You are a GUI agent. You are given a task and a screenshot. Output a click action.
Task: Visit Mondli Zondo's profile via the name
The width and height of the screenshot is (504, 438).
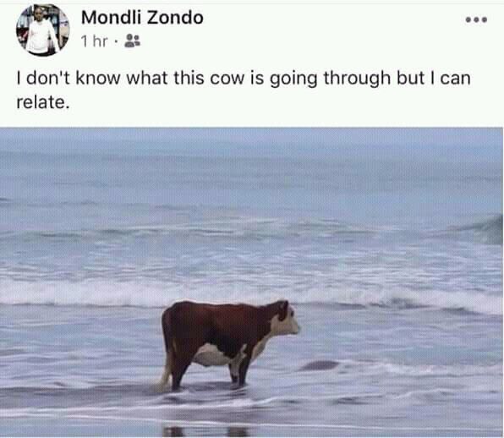[142, 18]
